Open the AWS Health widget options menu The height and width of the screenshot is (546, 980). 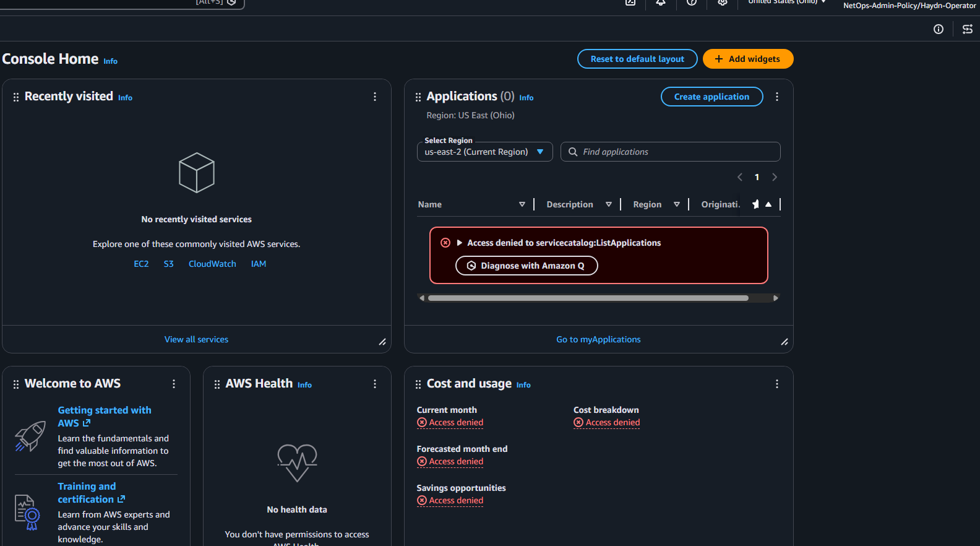pos(375,384)
